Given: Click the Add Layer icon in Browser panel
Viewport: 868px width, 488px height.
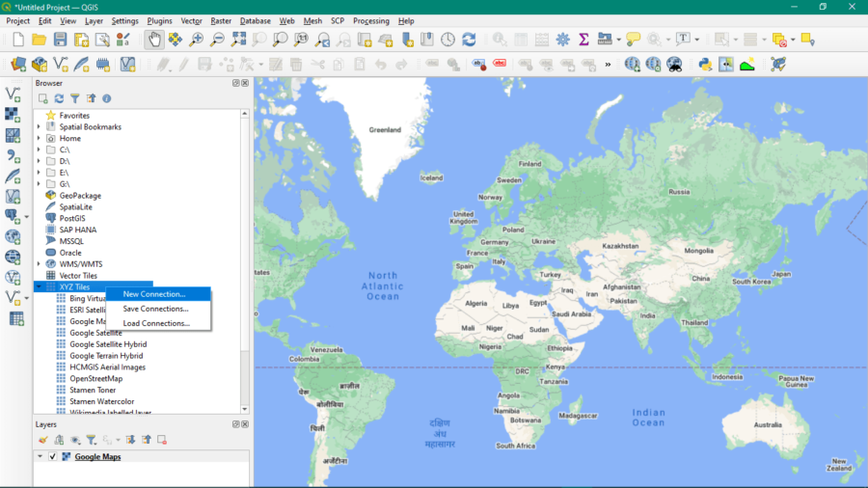Looking at the screenshot, I should click(x=43, y=98).
